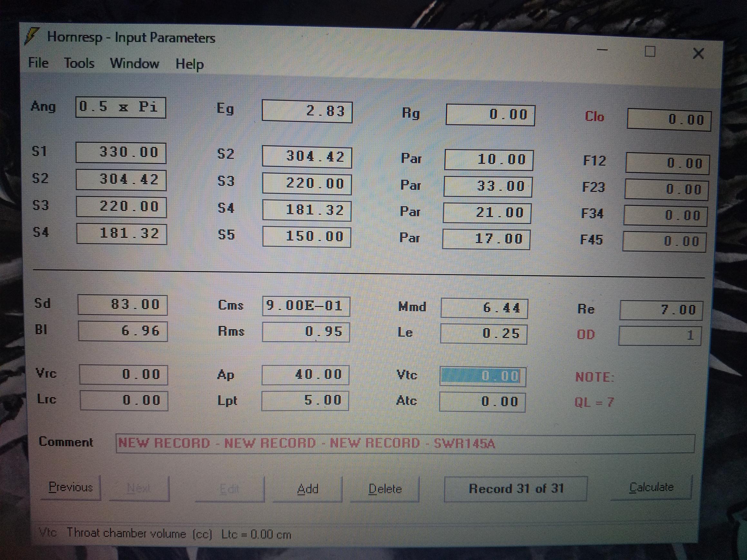
Task: Maximize the Hornresp window
Action: pos(650,52)
